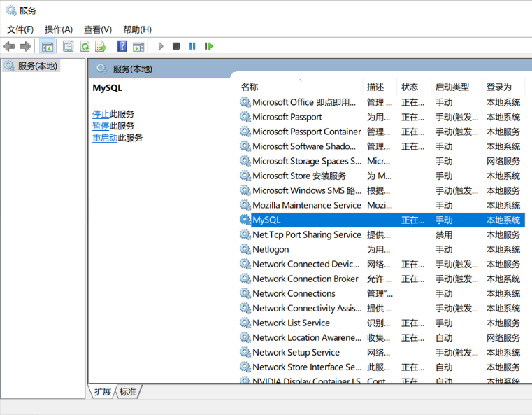Select Microsoft Passport Container service
The width and height of the screenshot is (532, 415).
382,132
